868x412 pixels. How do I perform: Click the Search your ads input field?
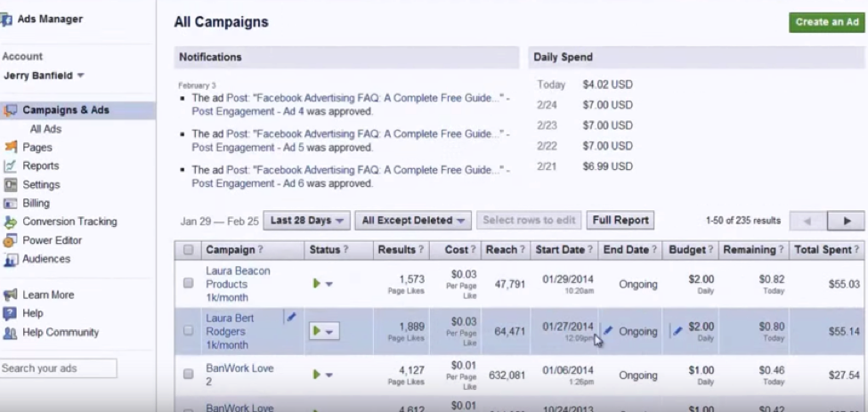58,368
